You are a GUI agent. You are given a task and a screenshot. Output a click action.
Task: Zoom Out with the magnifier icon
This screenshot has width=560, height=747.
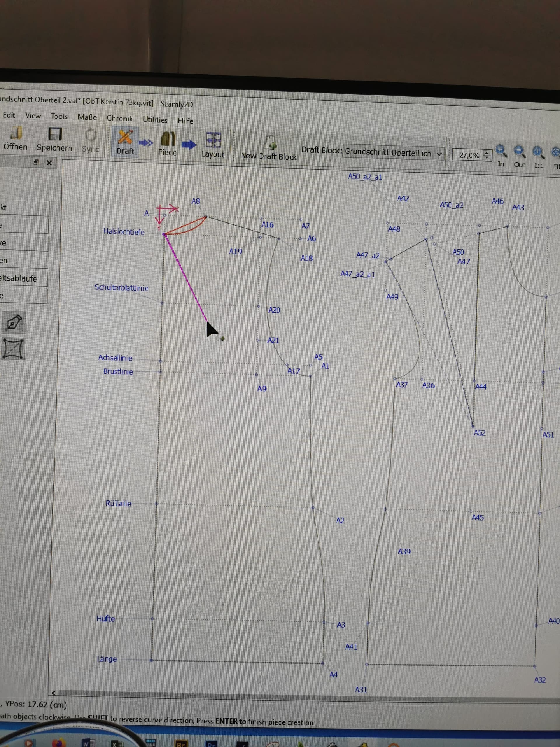coord(519,151)
